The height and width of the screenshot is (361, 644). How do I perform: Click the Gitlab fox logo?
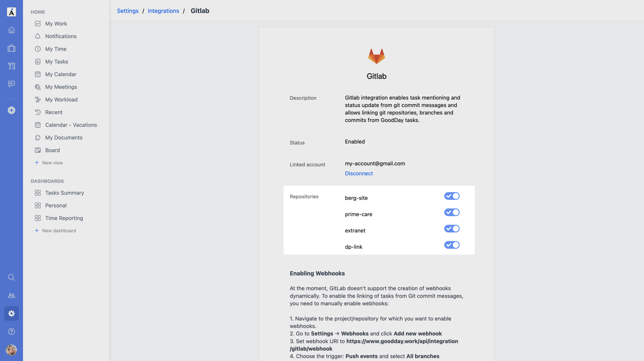pos(376,56)
